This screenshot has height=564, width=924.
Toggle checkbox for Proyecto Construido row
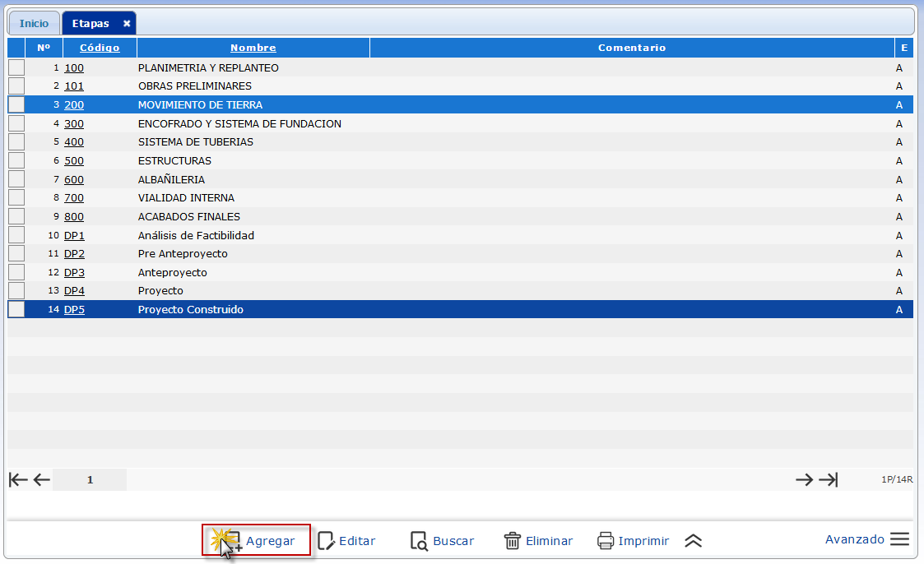(16, 310)
